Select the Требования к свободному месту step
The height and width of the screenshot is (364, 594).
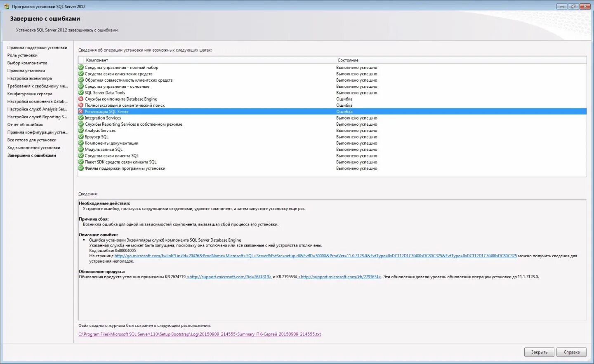click(x=38, y=86)
